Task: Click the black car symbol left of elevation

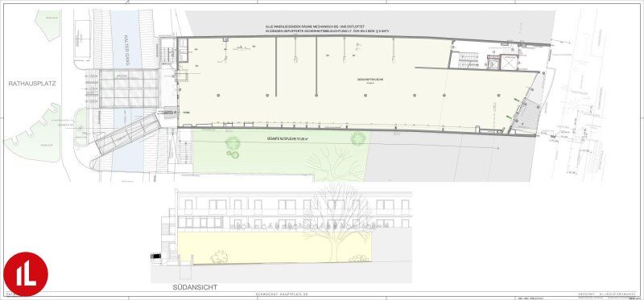Action: tap(155, 256)
